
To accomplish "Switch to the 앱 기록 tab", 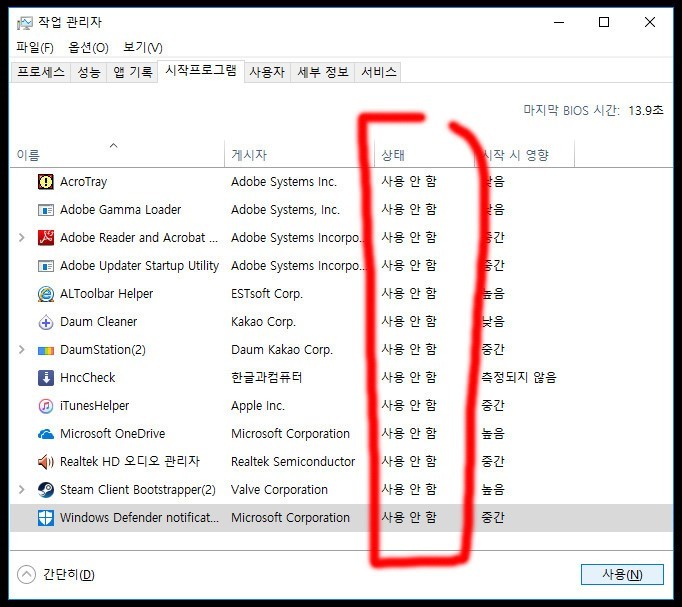I will (132, 72).
